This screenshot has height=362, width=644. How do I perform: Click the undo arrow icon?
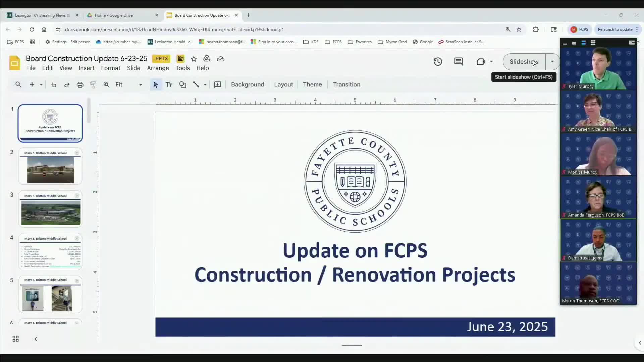click(x=54, y=84)
